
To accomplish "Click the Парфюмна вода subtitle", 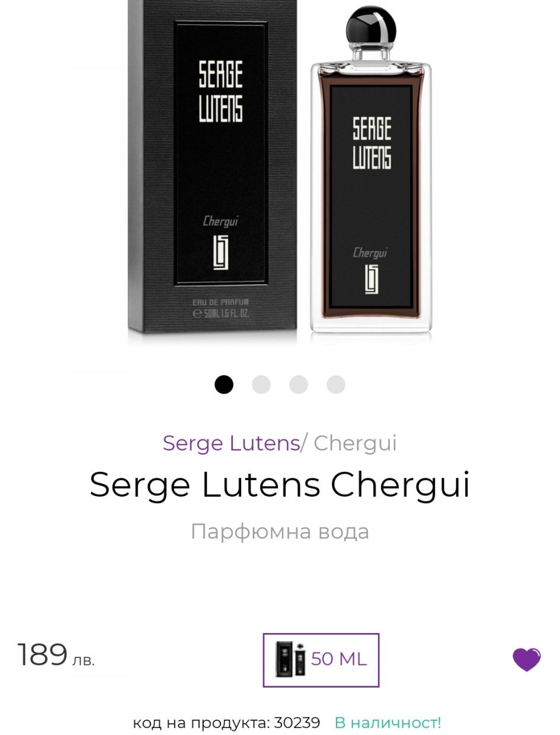I will coord(280,531).
